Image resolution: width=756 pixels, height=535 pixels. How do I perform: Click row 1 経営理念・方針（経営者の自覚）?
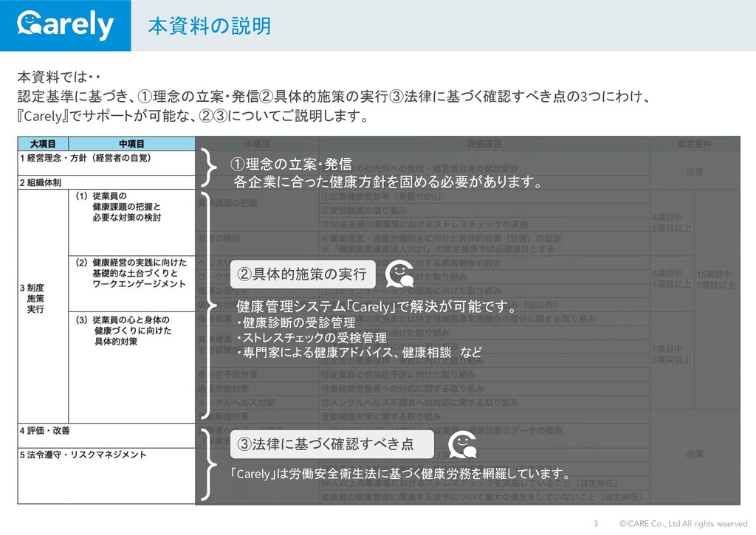(106, 162)
